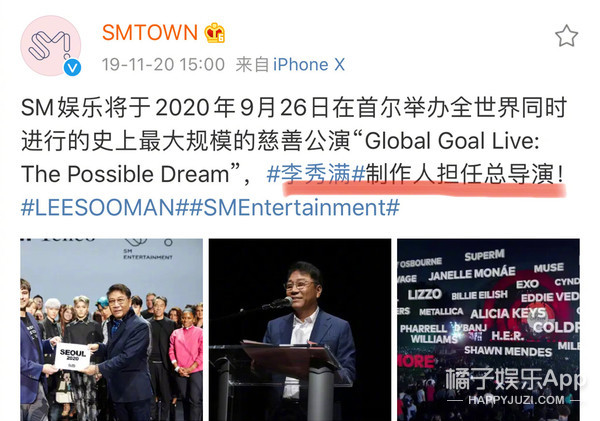Open the #SMEntertainment# hashtag
This screenshot has height=421, width=600.
[x=294, y=207]
